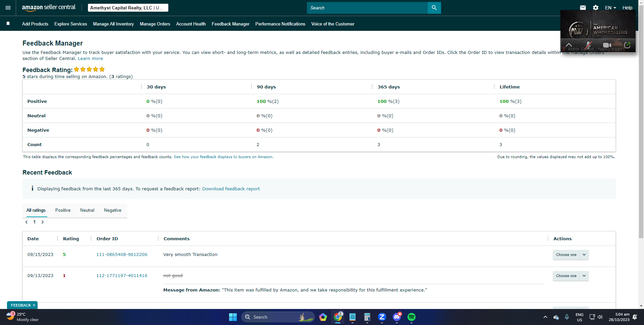Open the colorful pentagon app in taskbar
Screen dimensions: 644x325
323,317
